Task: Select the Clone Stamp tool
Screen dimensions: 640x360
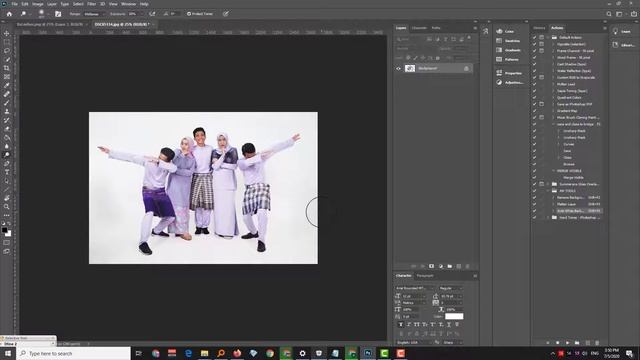Action: [x=7, y=111]
